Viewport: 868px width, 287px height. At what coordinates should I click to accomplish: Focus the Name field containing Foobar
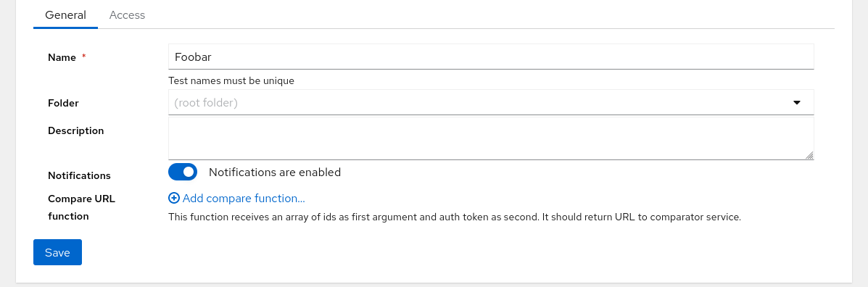click(491, 57)
